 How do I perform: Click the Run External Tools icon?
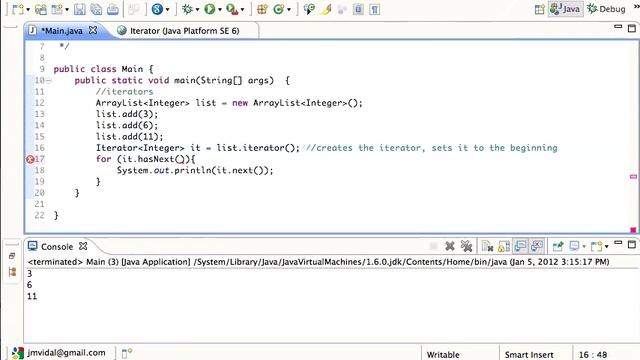coord(232,9)
